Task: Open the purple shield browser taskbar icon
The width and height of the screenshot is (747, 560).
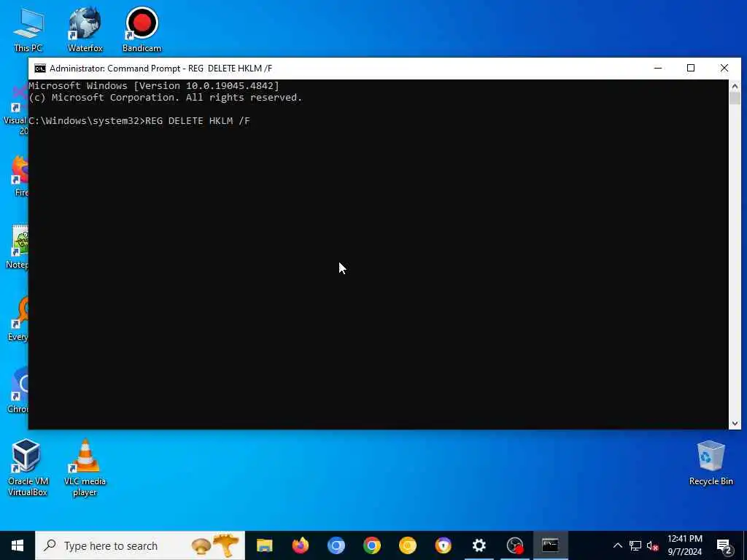Action: pos(443,545)
